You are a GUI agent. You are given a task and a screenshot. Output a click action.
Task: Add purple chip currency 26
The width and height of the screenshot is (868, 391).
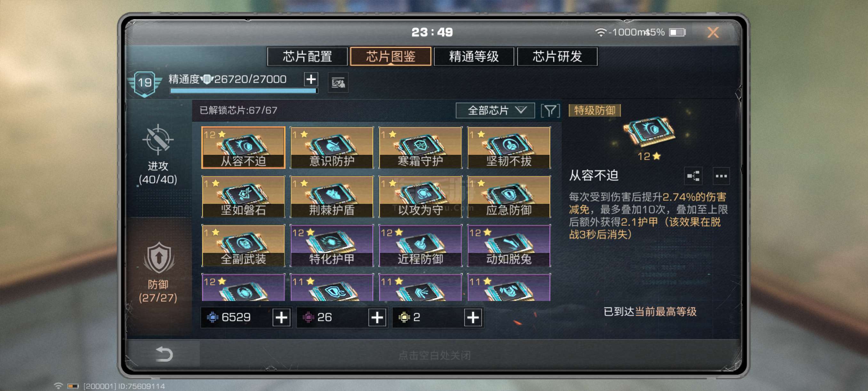[x=377, y=318]
